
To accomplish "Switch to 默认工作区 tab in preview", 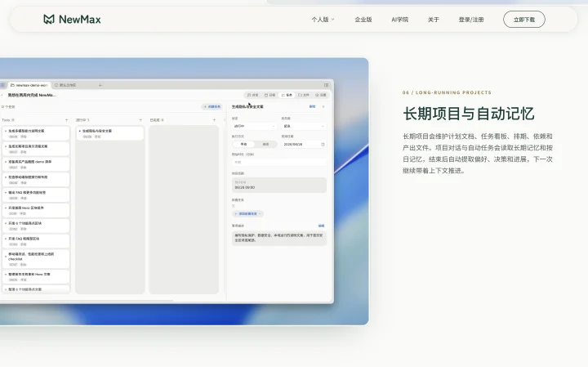I will (65, 85).
